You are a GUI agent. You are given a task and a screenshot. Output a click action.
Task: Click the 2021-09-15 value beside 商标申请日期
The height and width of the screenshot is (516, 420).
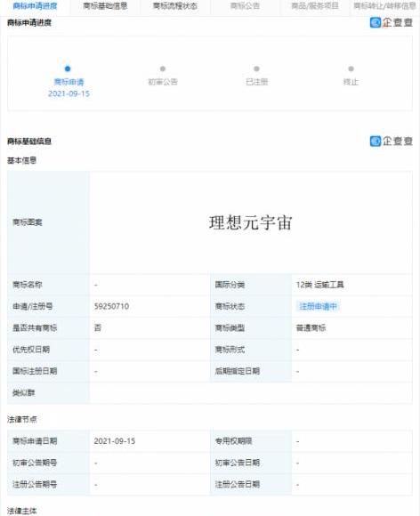point(115,441)
